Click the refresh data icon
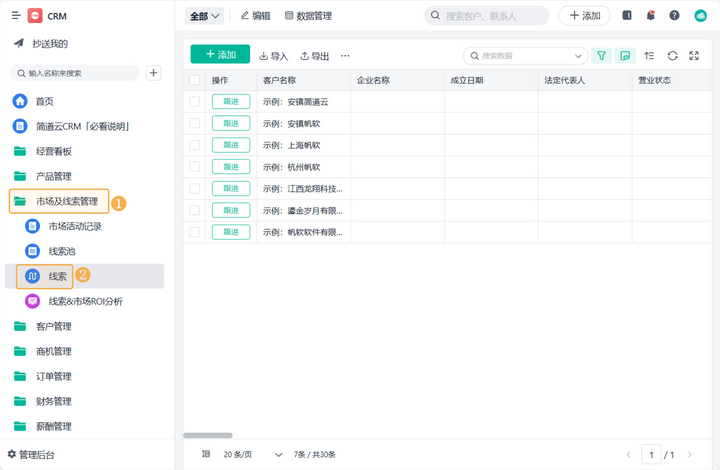 (x=672, y=56)
